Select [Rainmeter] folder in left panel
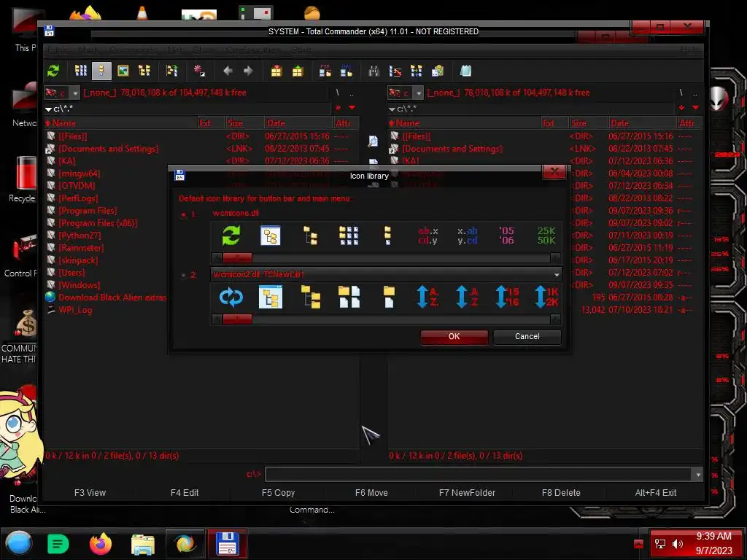The image size is (747, 560). coord(81,248)
